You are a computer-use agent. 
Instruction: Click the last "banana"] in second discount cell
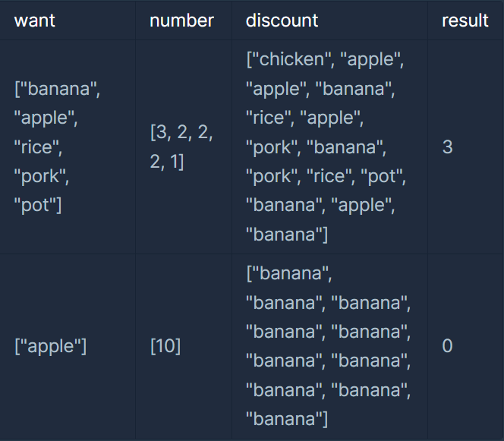click(x=287, y=419)
